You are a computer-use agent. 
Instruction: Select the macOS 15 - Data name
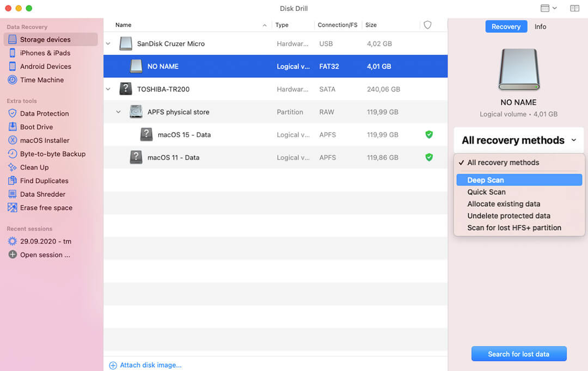coord(184,134)
